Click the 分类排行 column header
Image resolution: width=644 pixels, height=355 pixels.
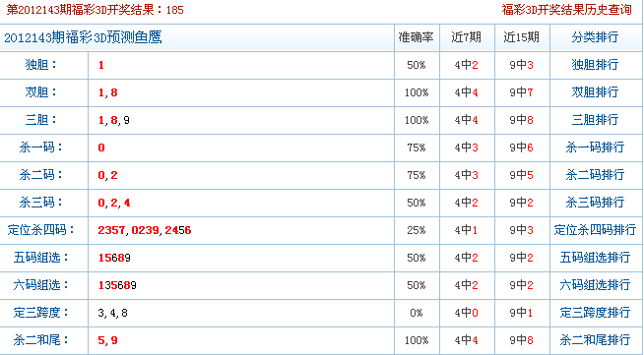pos(595,37)
